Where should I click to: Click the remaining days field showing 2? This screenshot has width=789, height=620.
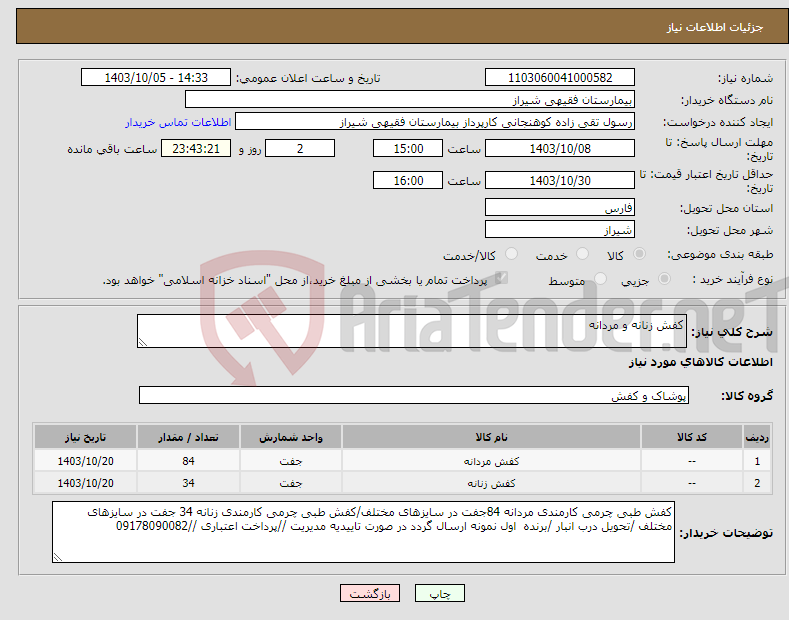[x=300, y=148]
